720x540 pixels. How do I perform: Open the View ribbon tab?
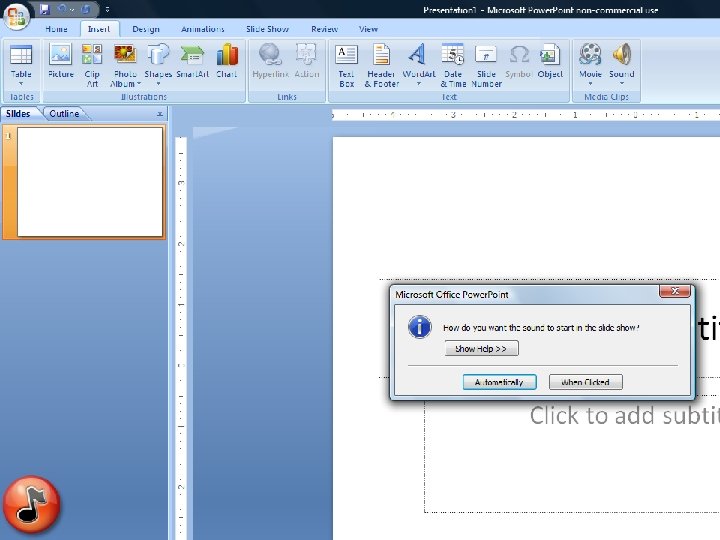[x=368, y=29]
